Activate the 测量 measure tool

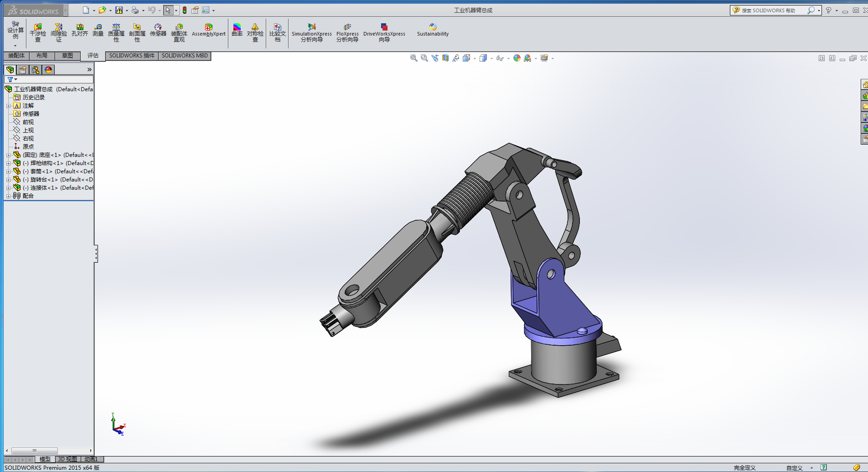[x=98, y=30]
